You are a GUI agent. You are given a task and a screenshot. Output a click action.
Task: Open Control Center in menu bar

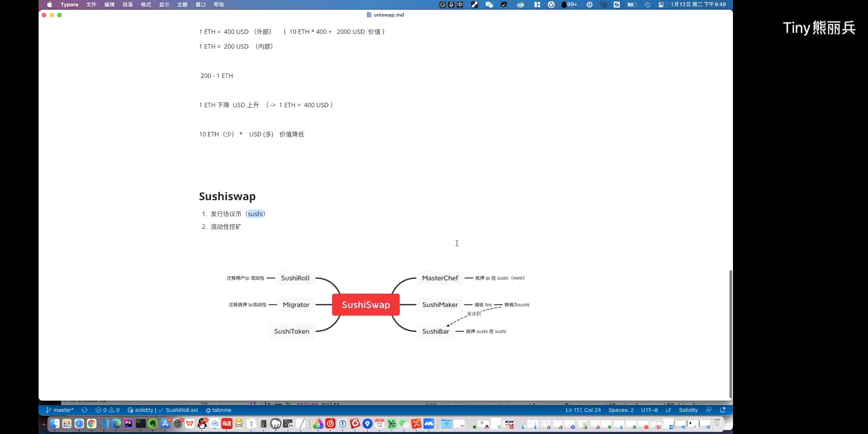(661, 5)
